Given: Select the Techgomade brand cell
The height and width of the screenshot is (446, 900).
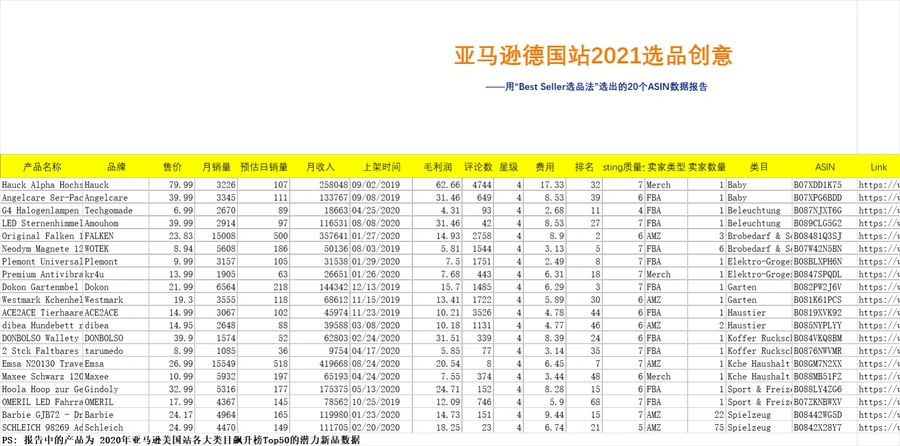Looking at the screenshot, I should pos(116,210).
